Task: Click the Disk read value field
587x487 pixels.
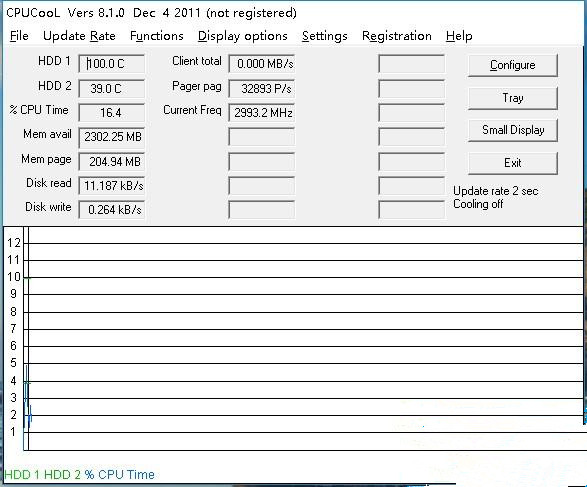Action: tap(112, 186)
